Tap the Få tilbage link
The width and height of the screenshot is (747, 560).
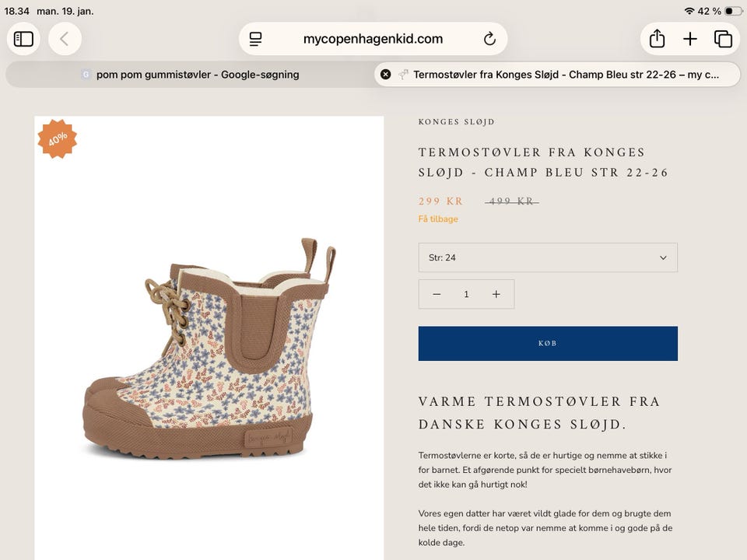pyautogui.click(x=438, y=219)
